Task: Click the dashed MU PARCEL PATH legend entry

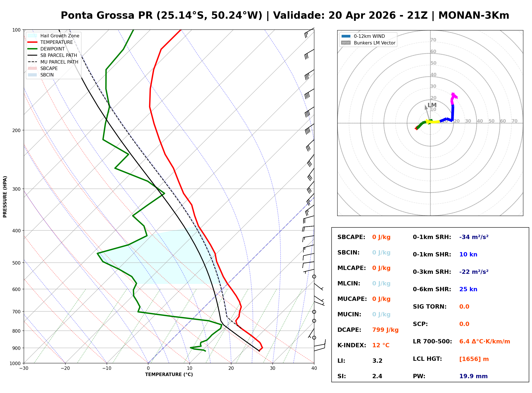Action: [x=32, y=62]
